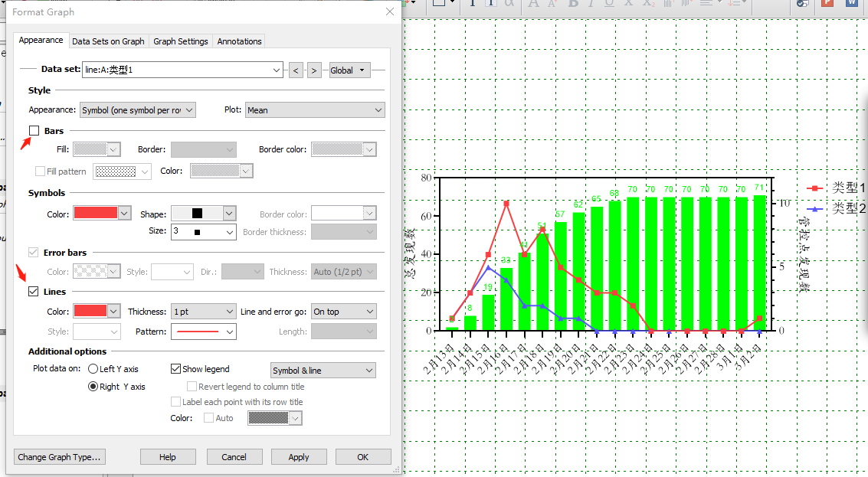
Task: Switch to Data Sets on Graph tab
Action: coord(108,41)
